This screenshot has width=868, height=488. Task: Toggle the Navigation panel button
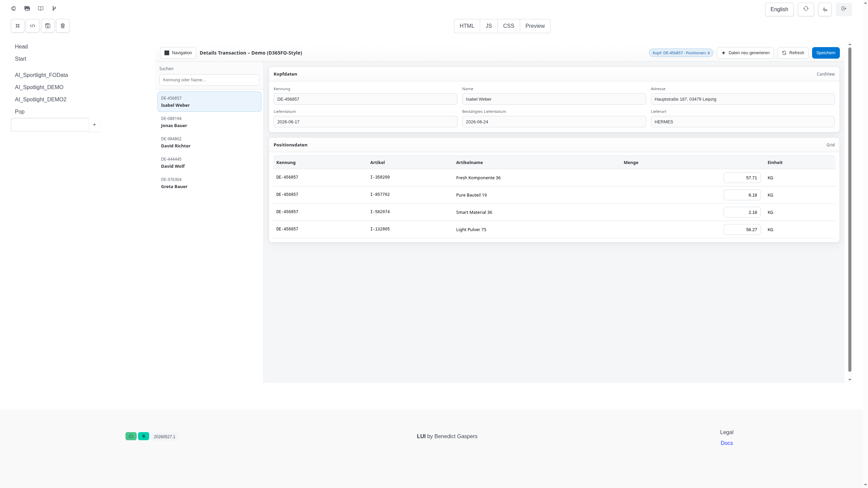tap(178, 53)
